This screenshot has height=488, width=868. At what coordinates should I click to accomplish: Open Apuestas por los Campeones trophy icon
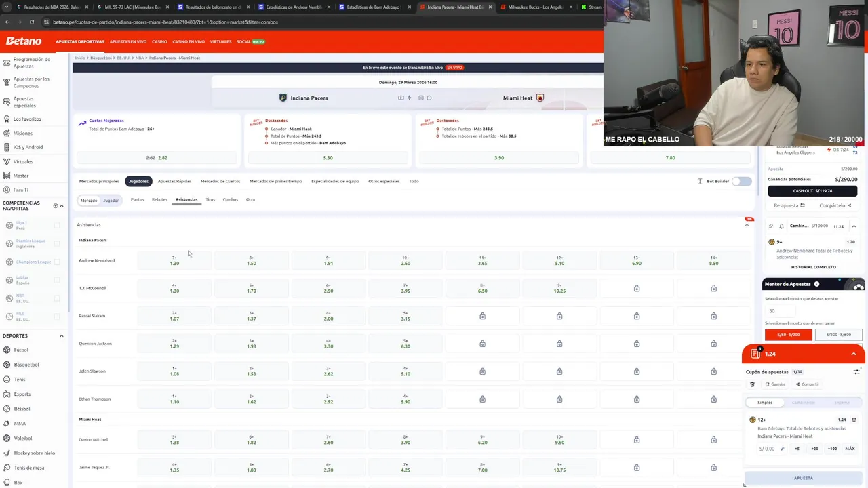tap(6, 82)
